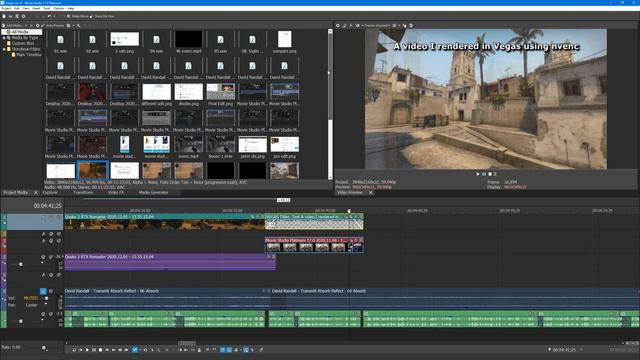Close the Project Media tab
The image size is (640, 360).
point(36,193)
